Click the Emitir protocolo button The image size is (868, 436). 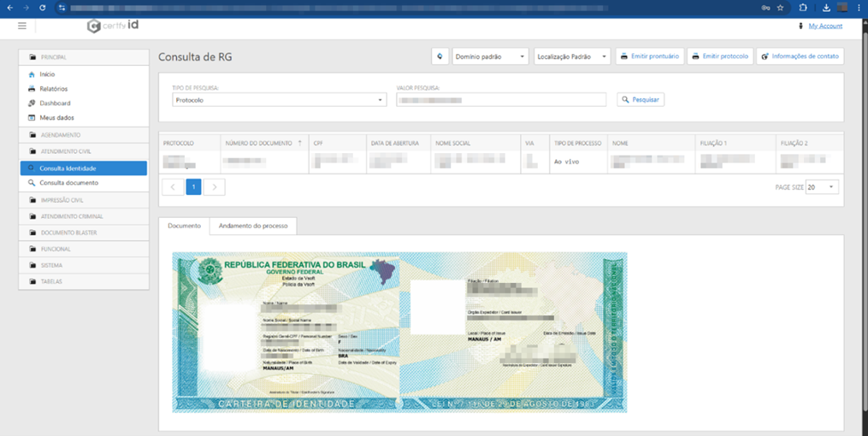click(720, 56)
